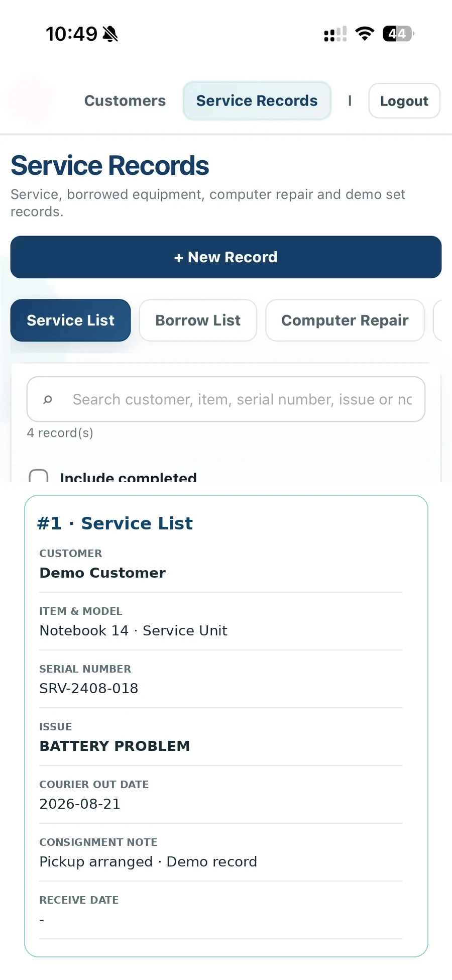Create a record with + New Record

[226, 257]
